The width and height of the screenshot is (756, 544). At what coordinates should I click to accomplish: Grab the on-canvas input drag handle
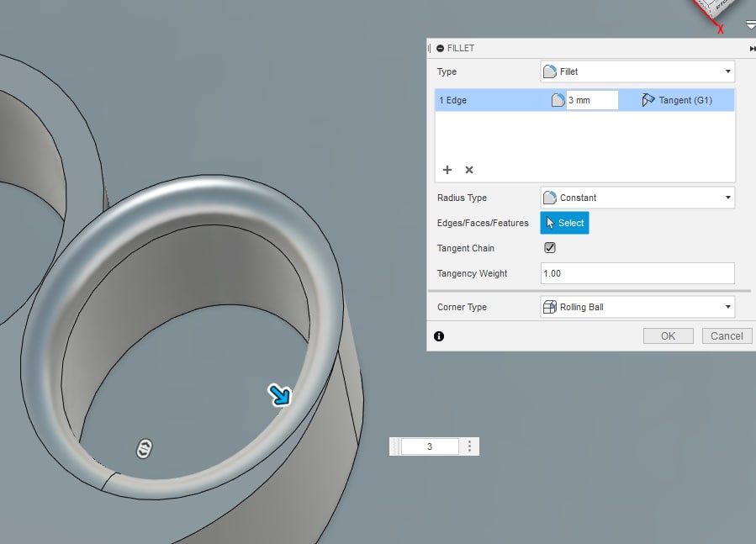395,446
